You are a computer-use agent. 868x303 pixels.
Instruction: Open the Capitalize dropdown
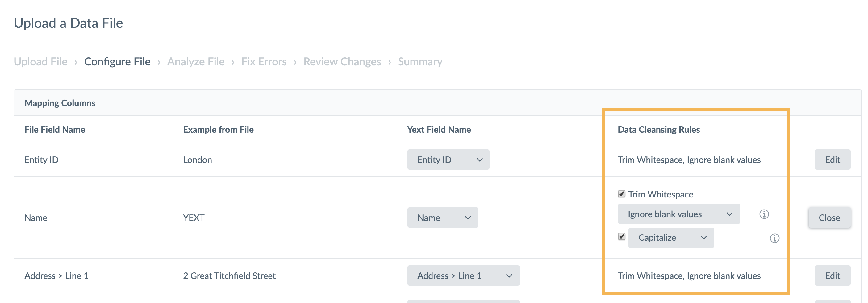[671, 238]
